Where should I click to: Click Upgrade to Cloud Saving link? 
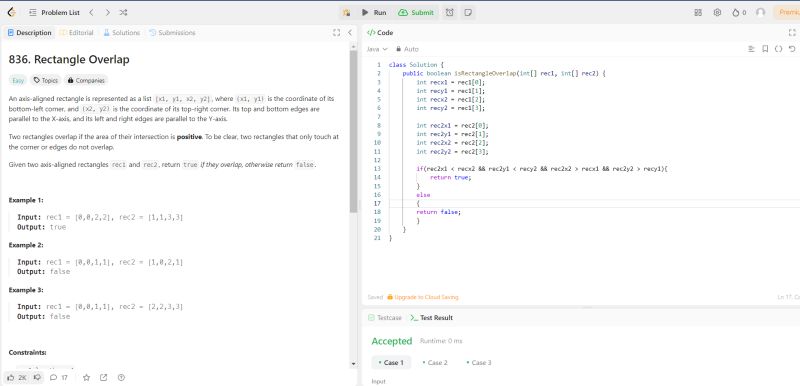click(x=423, y=297)
